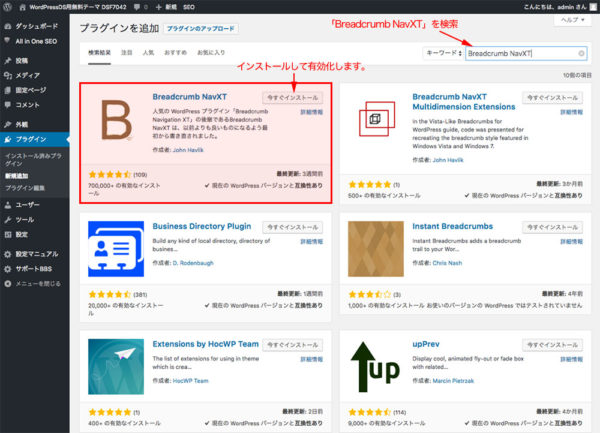Click upPrev arrow logo icon
This screenshot has height=433, width=600.
[376, 367]
